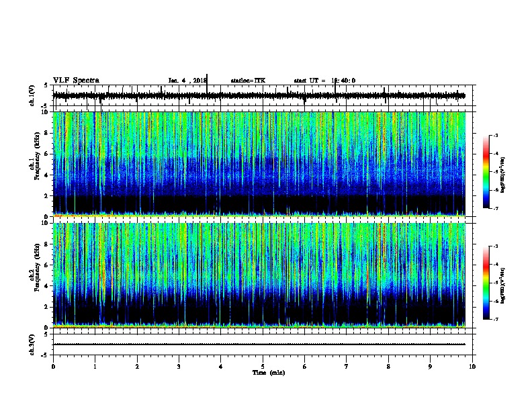Screen dimensions: 532x411
Task: Click the ch.1 color bar log(PSD) label
Action: click(x=502, y=175)
